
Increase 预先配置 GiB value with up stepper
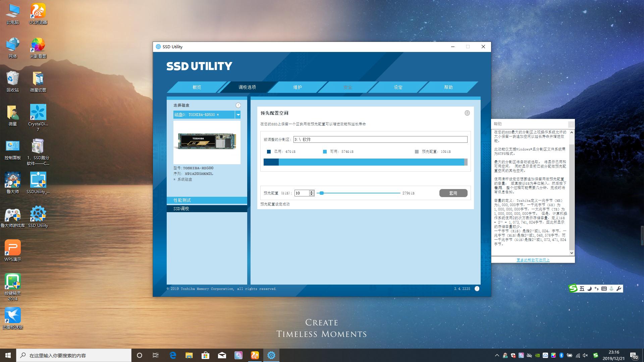tap(312, 191)
